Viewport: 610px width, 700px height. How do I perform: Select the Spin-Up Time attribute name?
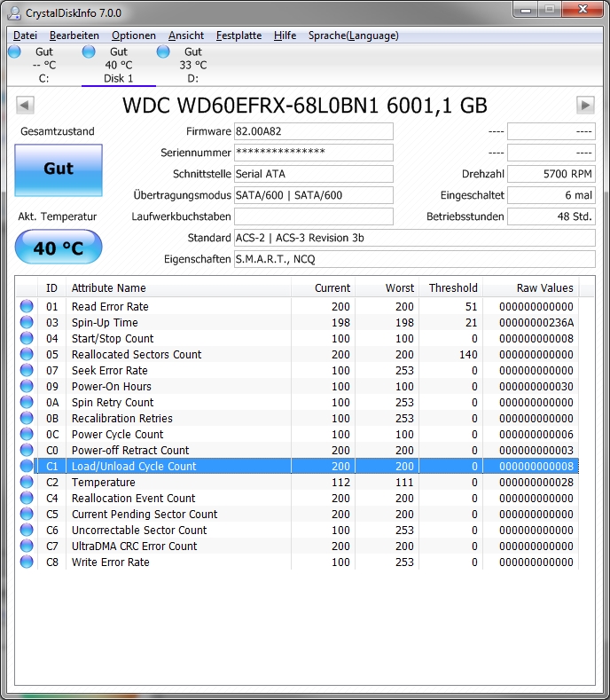105,323
